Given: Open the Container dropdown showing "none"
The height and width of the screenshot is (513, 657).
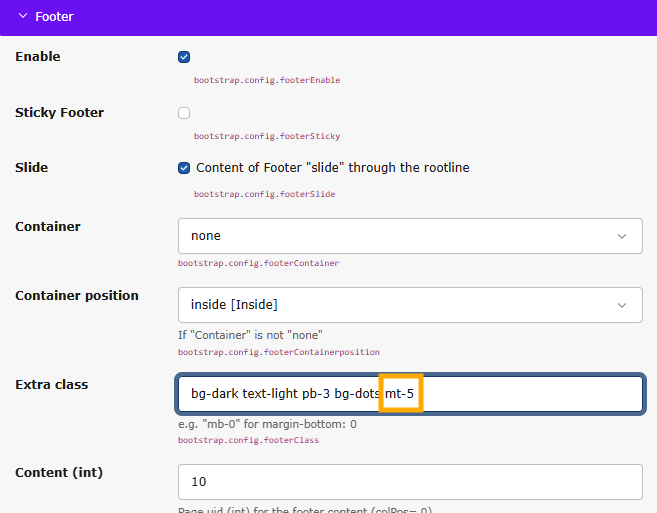Looking at the screenshot, I should point(409,236).
